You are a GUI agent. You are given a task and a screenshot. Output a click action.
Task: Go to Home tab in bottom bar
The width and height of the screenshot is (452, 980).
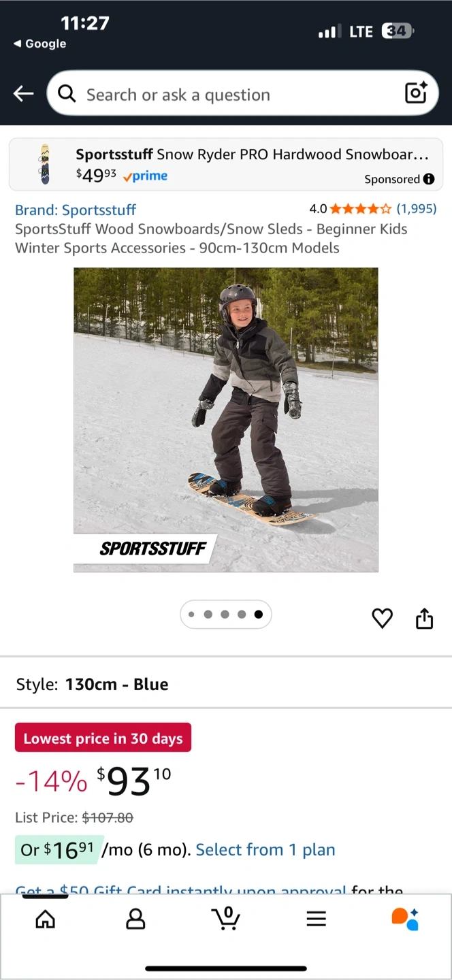(x=45, y=919)
